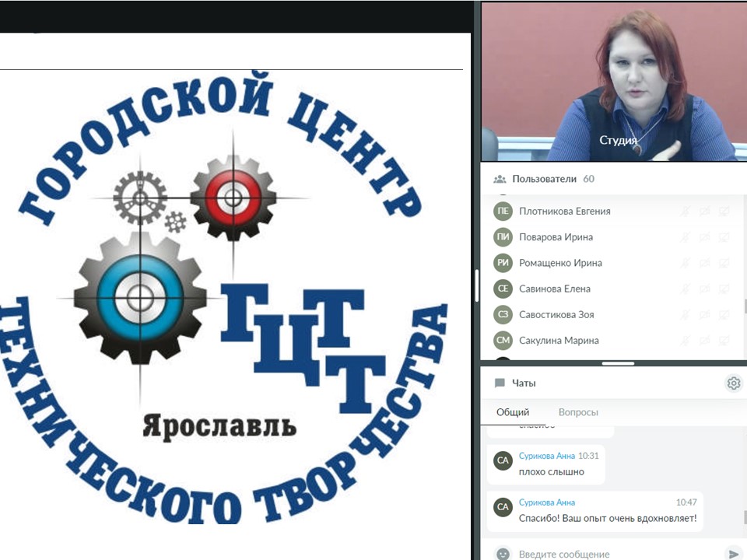
Task: Toggle microphone for Плотникова Евгения
Action: (685, 211)
